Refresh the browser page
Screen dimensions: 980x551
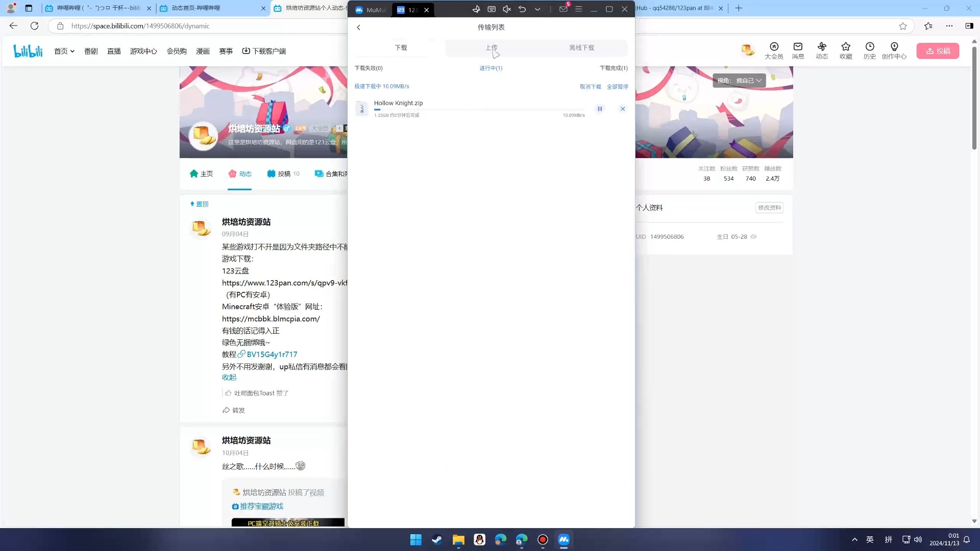tap(34, 26)
